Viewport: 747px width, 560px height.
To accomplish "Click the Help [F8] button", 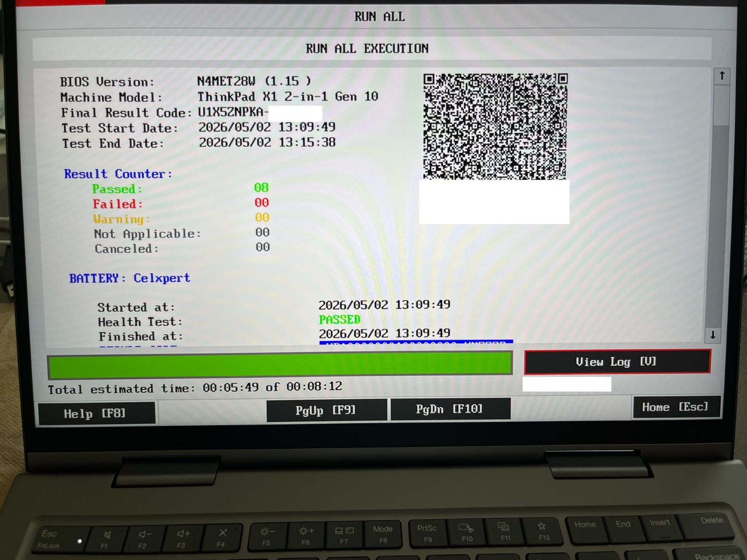I will 97,413.
